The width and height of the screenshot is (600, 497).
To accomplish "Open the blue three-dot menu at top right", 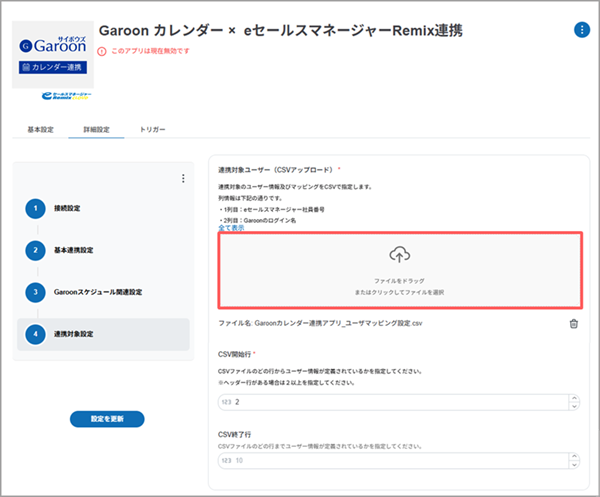I will click(x=581, y=30).
